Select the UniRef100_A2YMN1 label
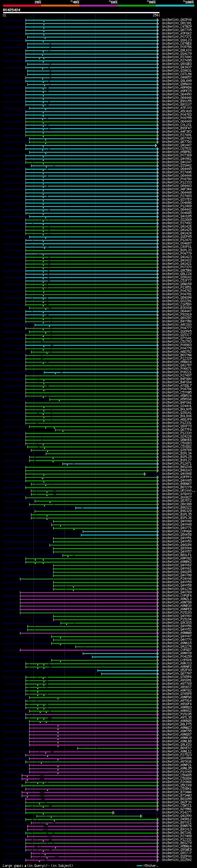 click(x=177, y=809)
